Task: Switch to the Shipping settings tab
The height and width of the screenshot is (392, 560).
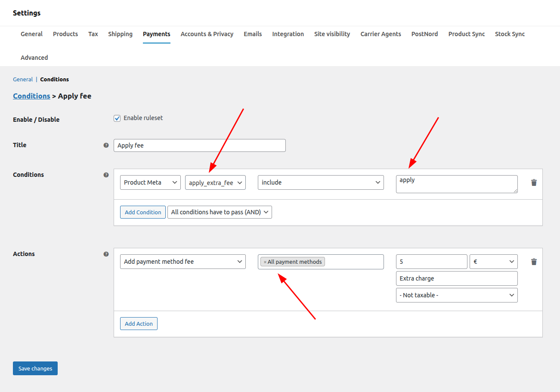Action: pos(120,34)
